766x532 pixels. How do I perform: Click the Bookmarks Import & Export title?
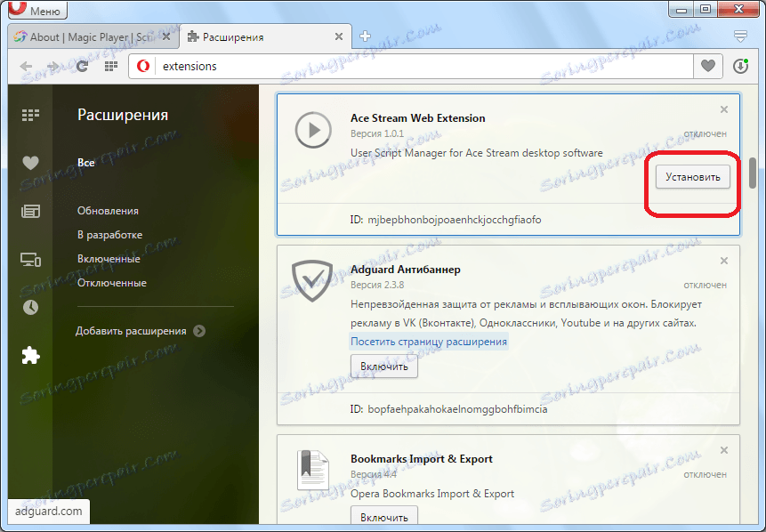pyautogui.click(x=422, y=459)
